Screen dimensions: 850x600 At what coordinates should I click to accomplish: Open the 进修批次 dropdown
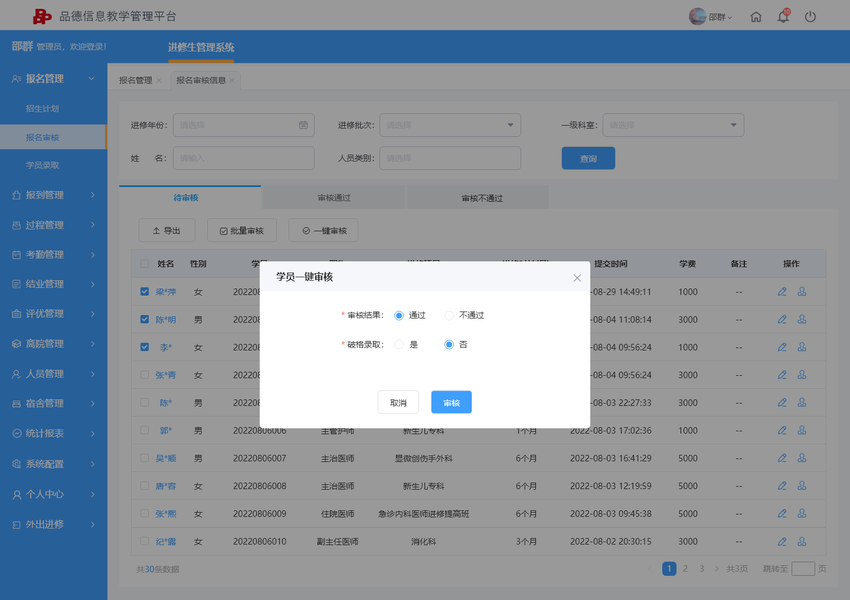(x=450, y=125)
